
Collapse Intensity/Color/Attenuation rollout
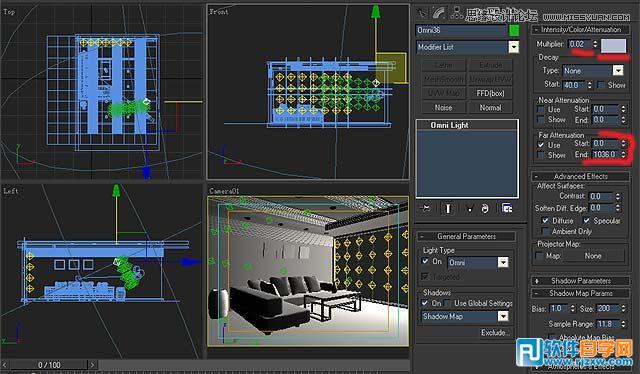(x=580, y=30)
